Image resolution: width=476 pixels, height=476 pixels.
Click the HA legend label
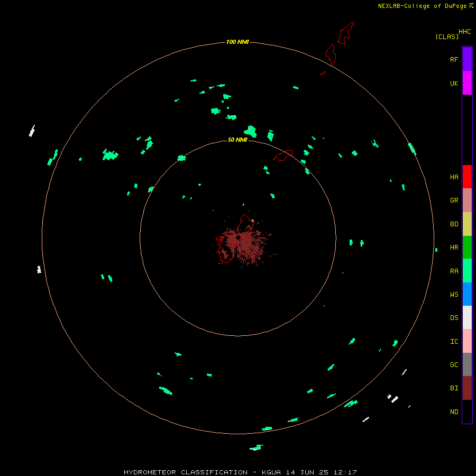(x=454, y=177)
